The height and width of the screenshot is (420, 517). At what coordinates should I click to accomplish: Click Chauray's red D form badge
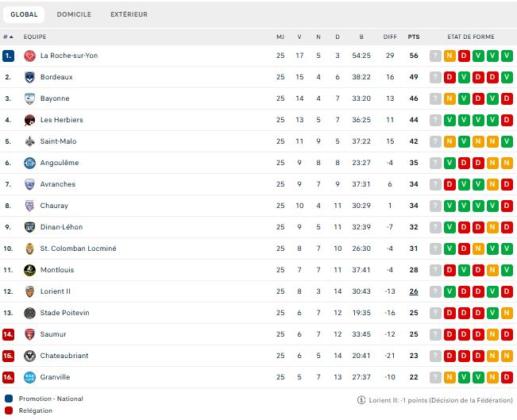(507, 206)
